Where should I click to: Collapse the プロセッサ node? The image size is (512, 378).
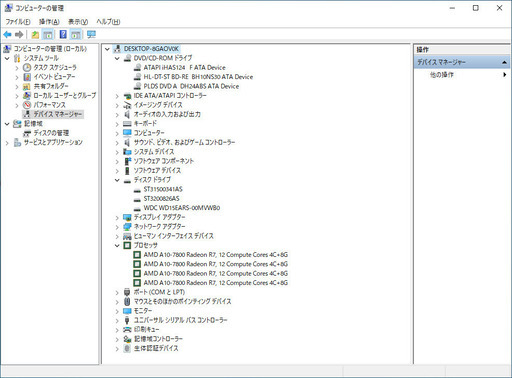tap(117, 246)
